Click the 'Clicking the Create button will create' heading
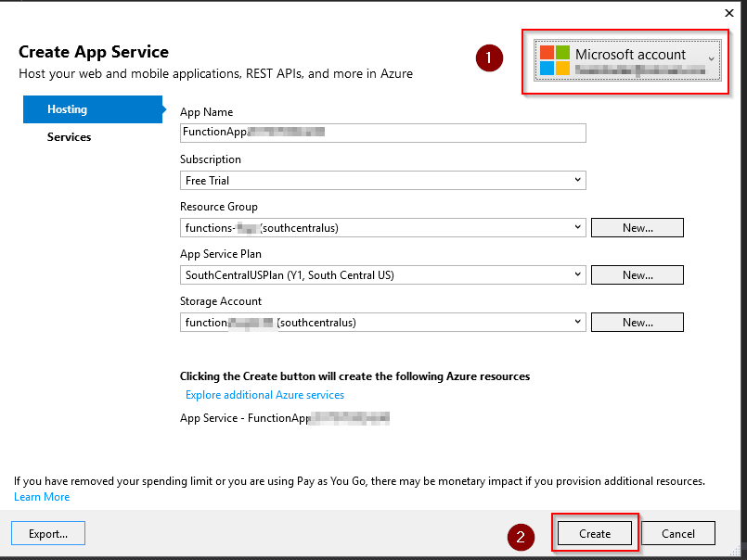Image resolution: width=747 pixels, height=560 pixels. click(x=354, y=376)
